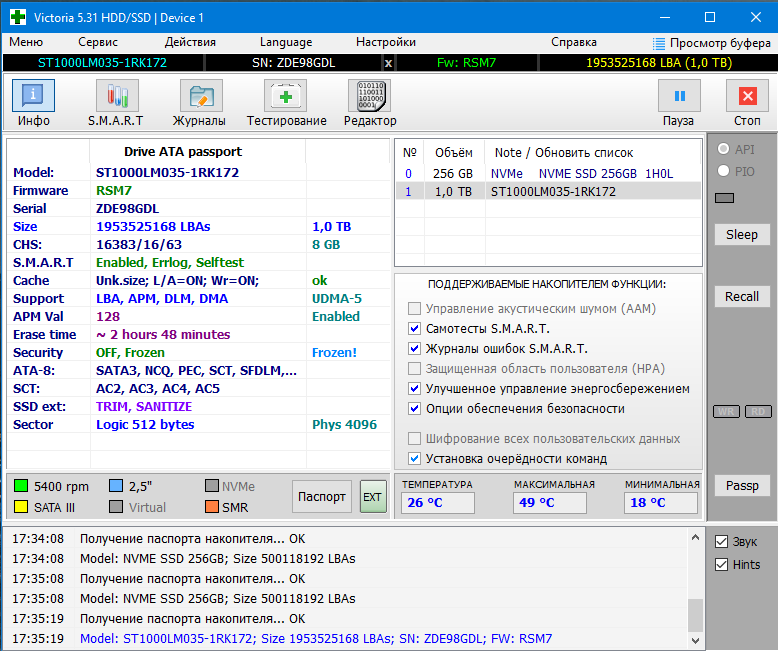778x651 pixels.
Task: Click the Victoria green cross app icon
Action: click(x=18, y=17)
